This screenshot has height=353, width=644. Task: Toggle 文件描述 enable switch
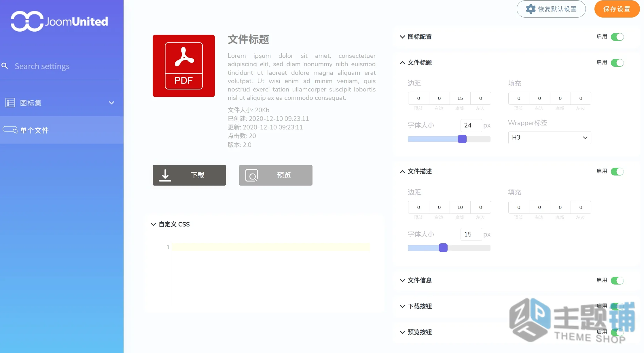617,171
